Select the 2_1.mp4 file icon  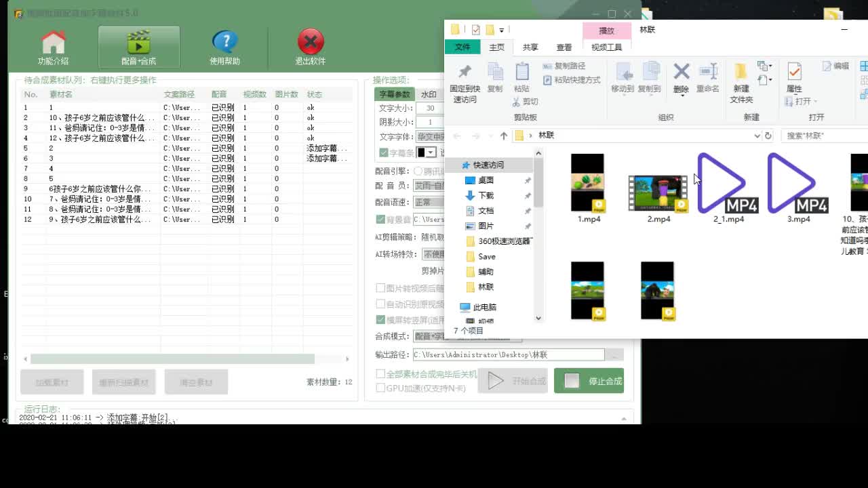[x=728, y=183]
